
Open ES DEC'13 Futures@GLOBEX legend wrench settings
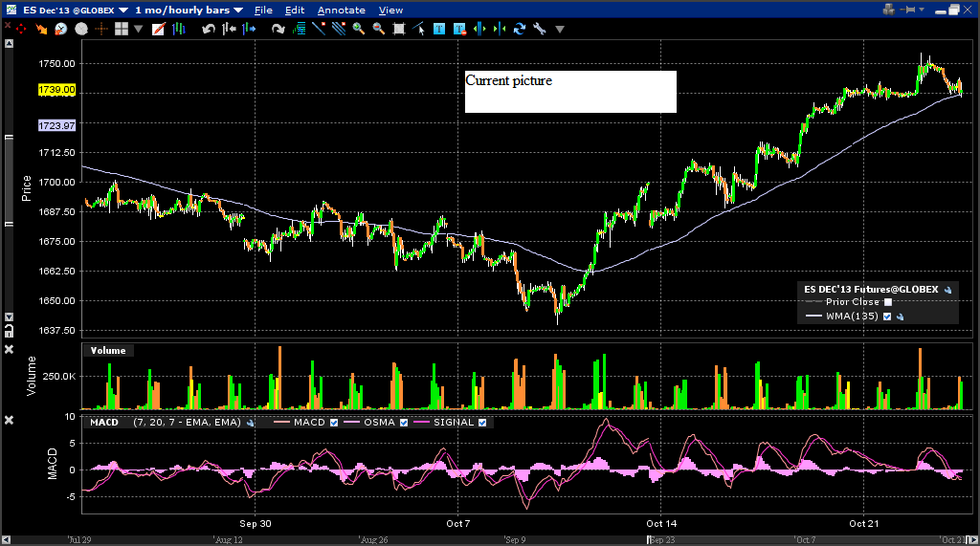coord(948,290)
